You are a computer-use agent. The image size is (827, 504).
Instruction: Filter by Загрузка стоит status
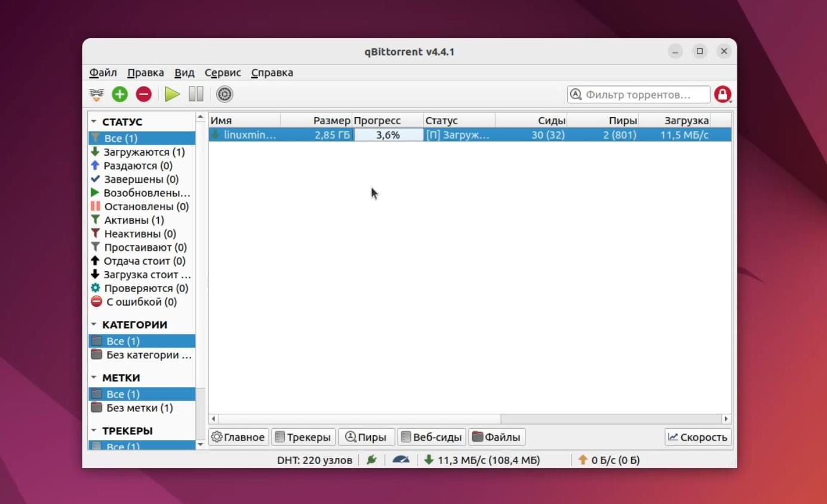coord(142,275)
